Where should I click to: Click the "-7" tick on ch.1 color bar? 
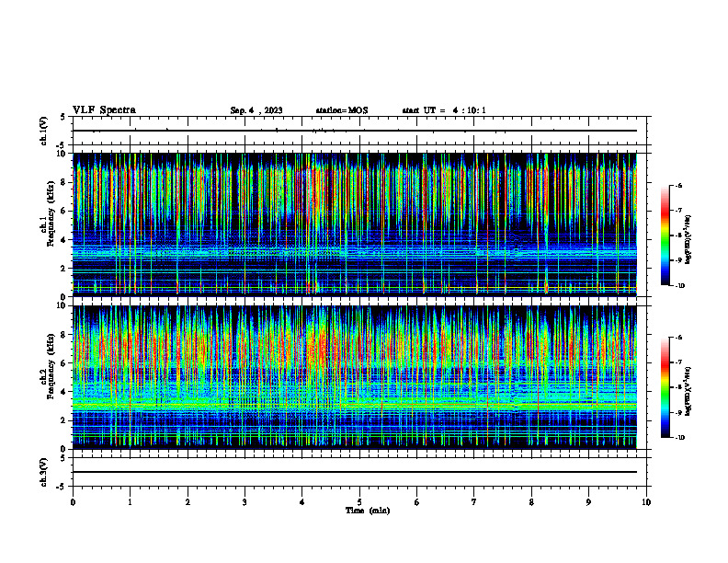point(678,211)
